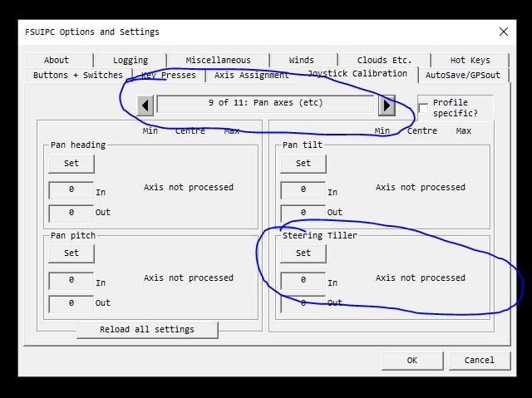Click the Pan heading Out value field

[x=71, y=213]
